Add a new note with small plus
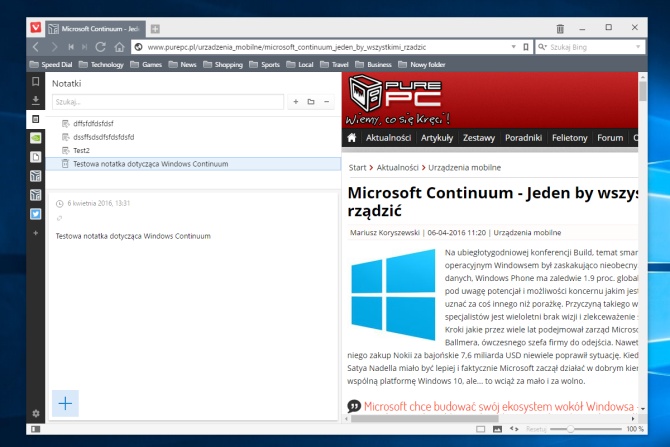Viewport: 670px width, 447px height. tap(296, 102)
